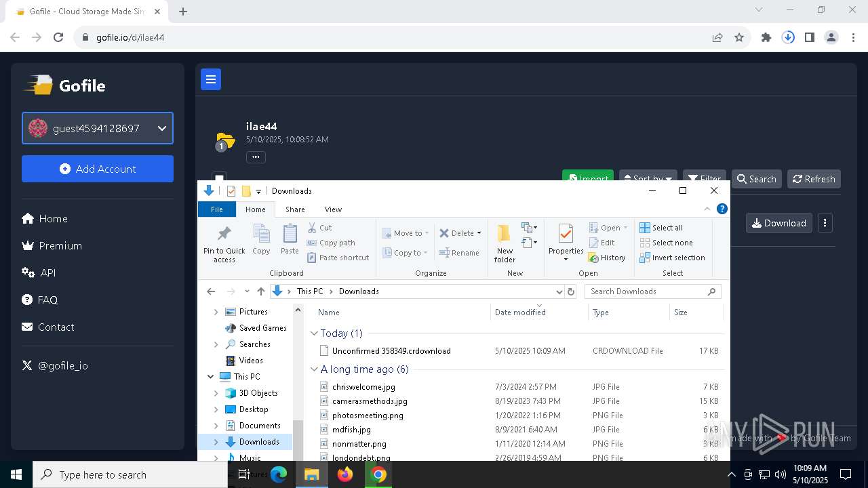
Task: Open the Delete dropdown arrow
Action: (x=479, y=233)
